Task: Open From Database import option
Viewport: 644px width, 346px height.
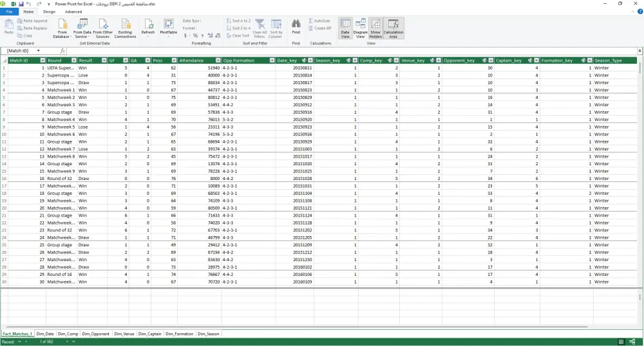Action: tap(62, 29)
